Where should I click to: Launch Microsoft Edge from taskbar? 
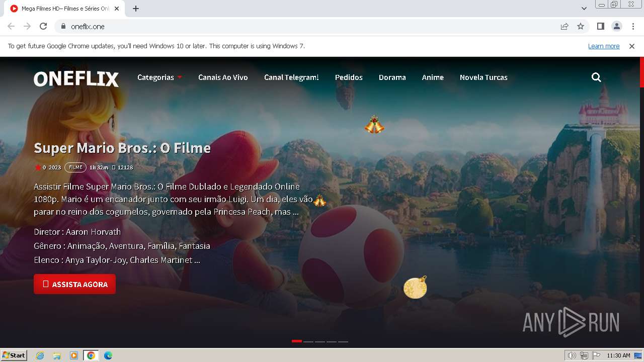click(x=108, y=355)
